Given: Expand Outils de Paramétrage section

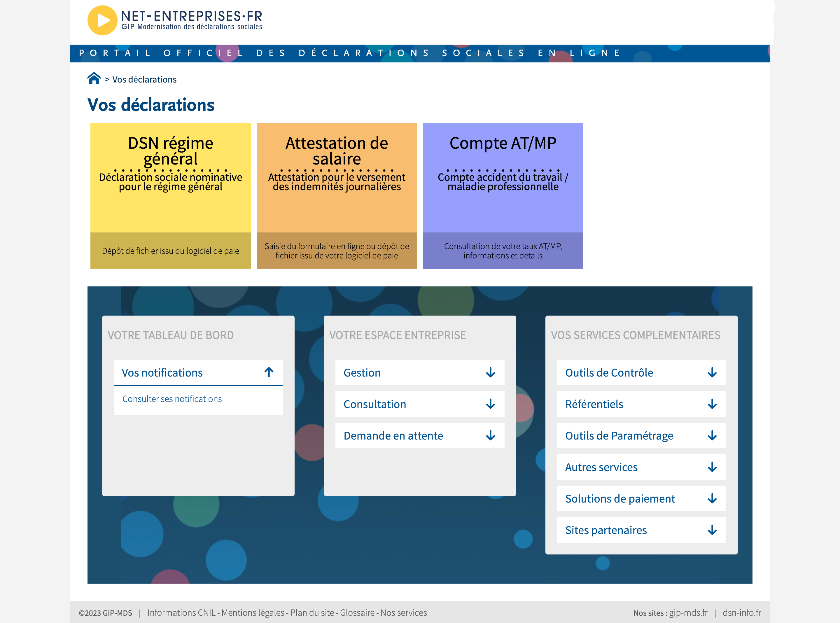Looking at the screenshot, I should (x=641, y=435).
